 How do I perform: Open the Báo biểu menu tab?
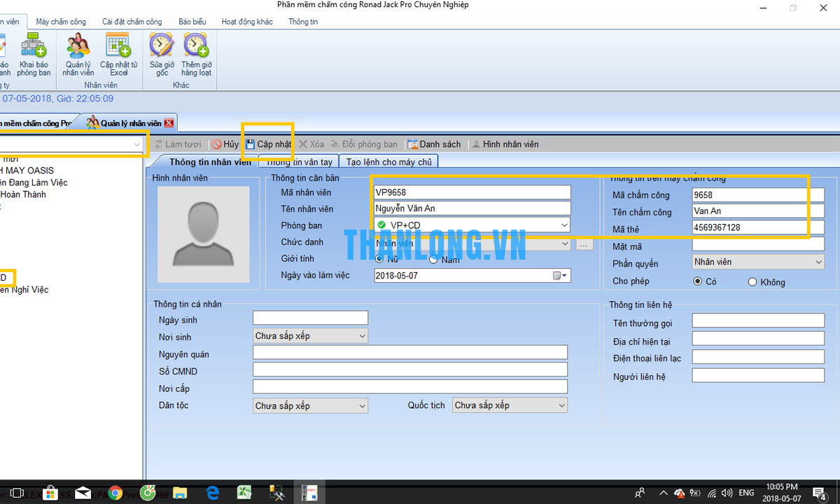pos(192,22)
